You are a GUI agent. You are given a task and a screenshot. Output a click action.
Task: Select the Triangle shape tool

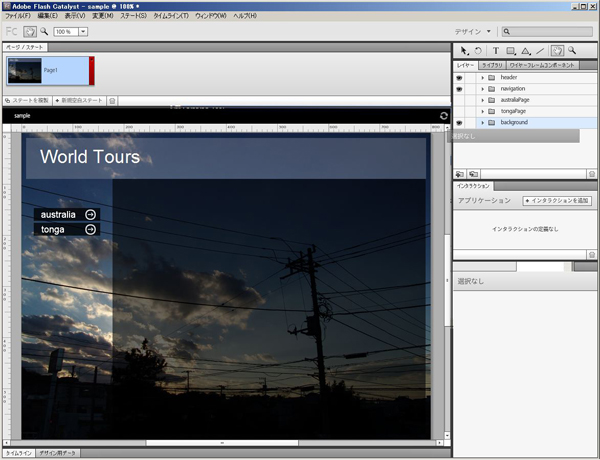pos(526,51)
